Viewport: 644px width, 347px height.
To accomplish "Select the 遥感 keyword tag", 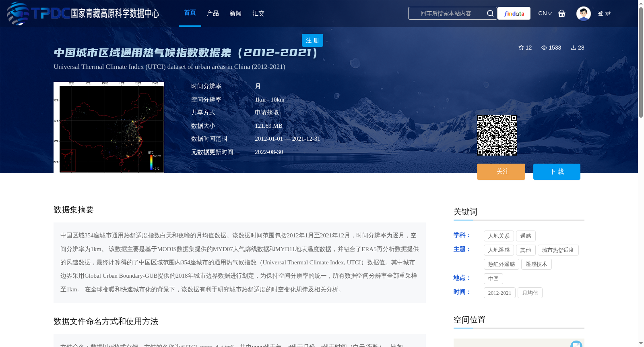I will pyautogui.click(x=526, y=236).
